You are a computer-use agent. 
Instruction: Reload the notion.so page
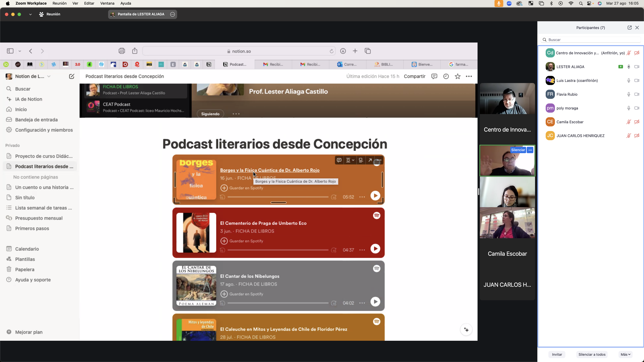[x=331, y=51]
